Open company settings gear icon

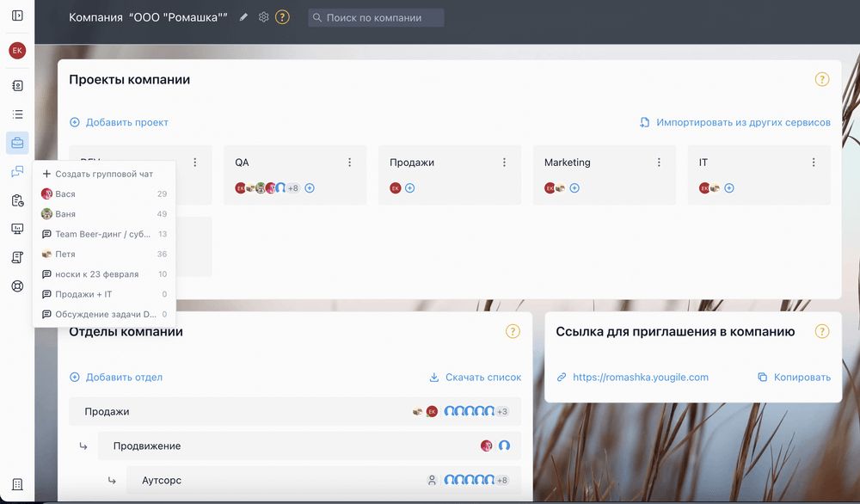click(264, 17)
